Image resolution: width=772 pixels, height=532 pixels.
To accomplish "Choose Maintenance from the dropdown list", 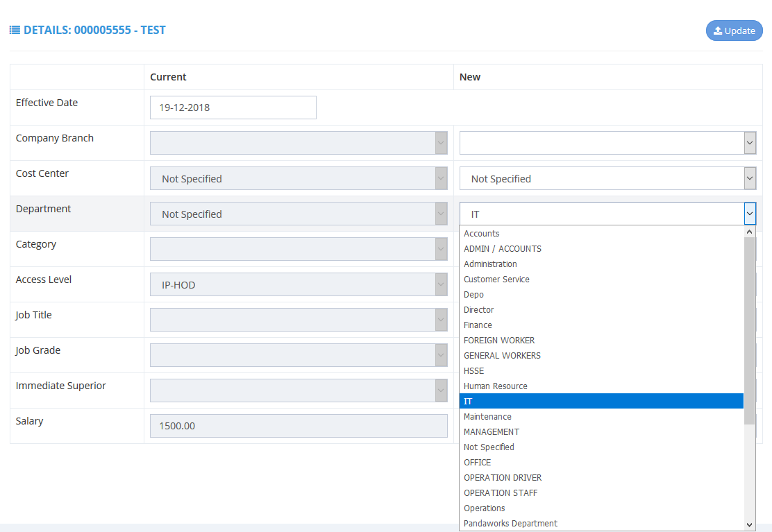I will point(487,417).
